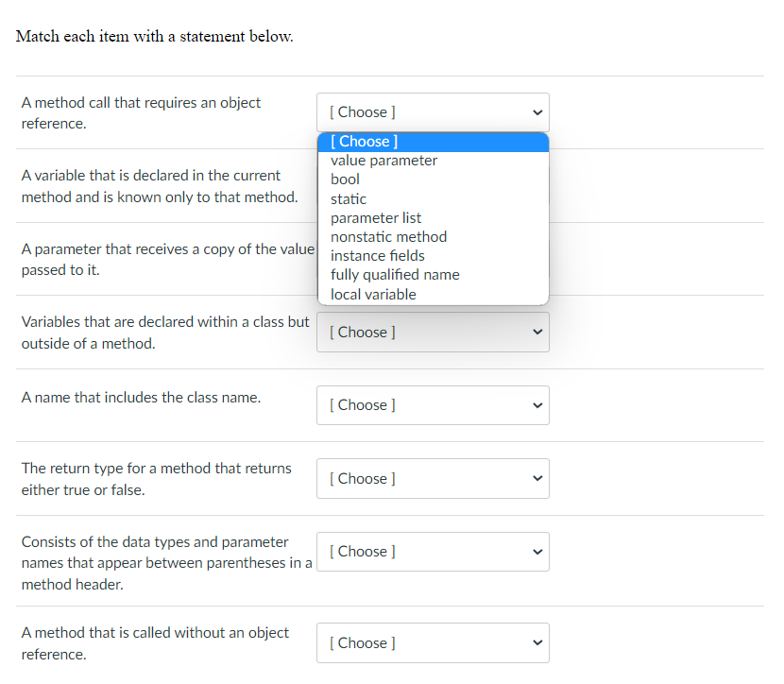Open the dropdown for data types between parentheses question
The width and height of the screenshot is (784, 684).
tap(433, 551)
